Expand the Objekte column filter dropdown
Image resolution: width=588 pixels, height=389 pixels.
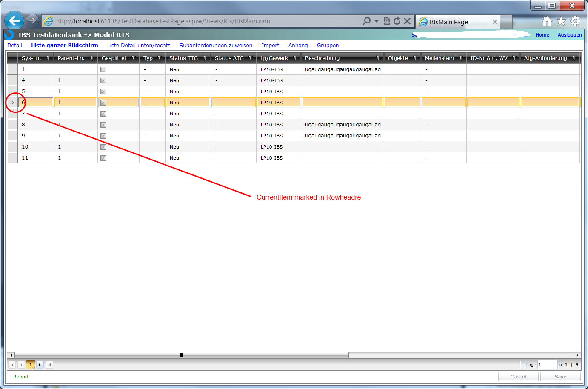415,58
